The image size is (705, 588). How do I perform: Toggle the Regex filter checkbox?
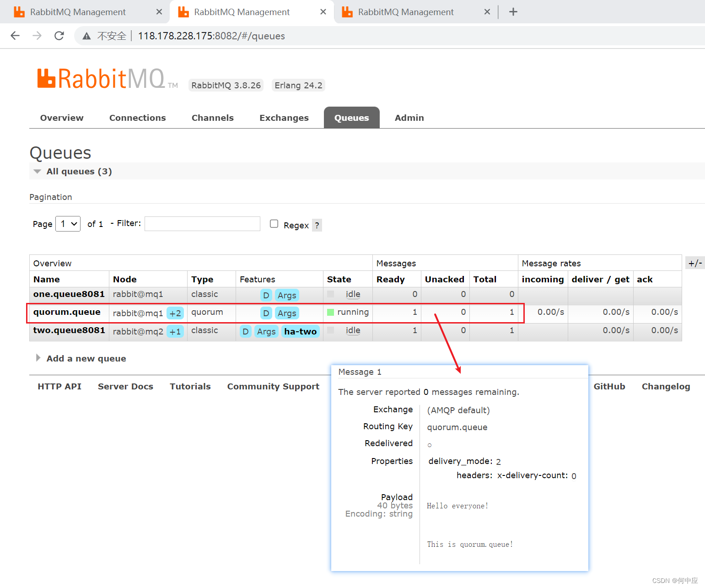pos(274,224)
